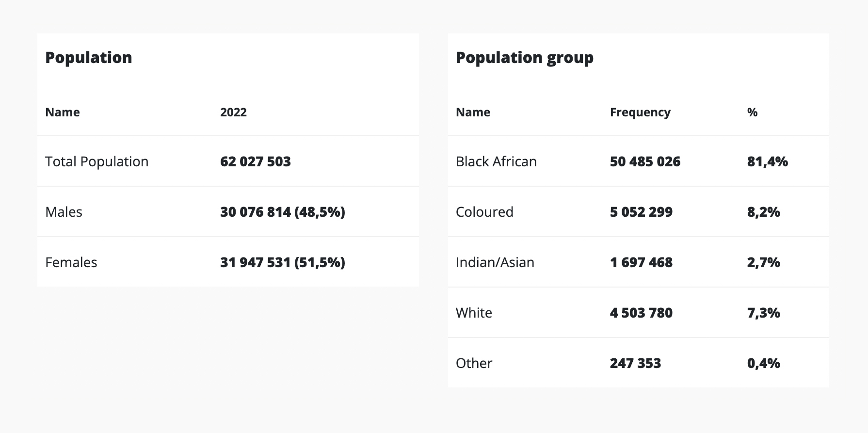Click the 2022 column header
This screenshot has height=433, width=868.
coord(233,112)
